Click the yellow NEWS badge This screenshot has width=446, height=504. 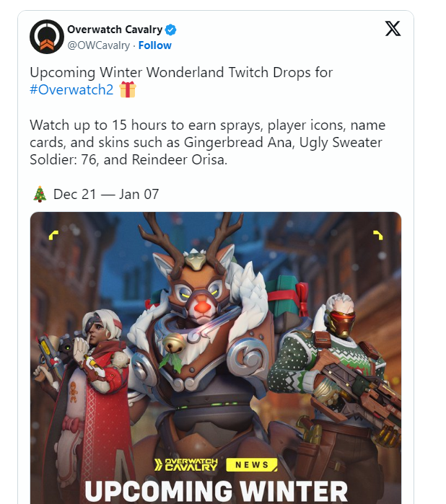pos(252,465)
